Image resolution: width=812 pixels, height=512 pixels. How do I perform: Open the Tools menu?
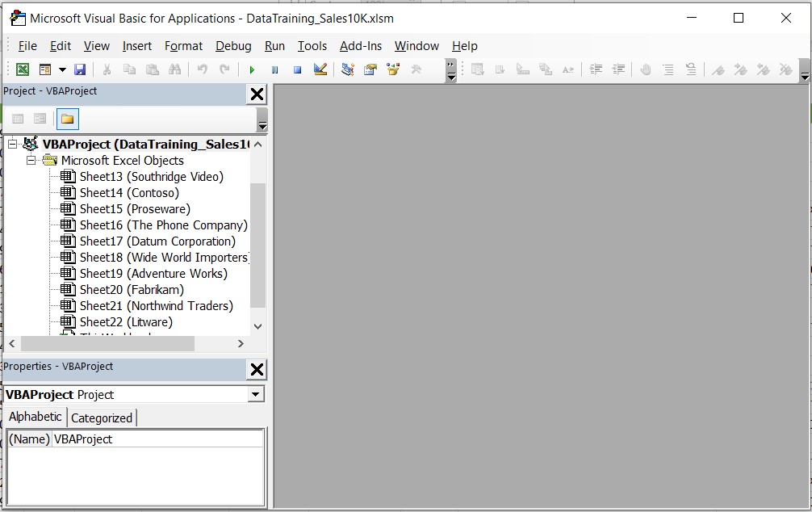pos(312,46)
